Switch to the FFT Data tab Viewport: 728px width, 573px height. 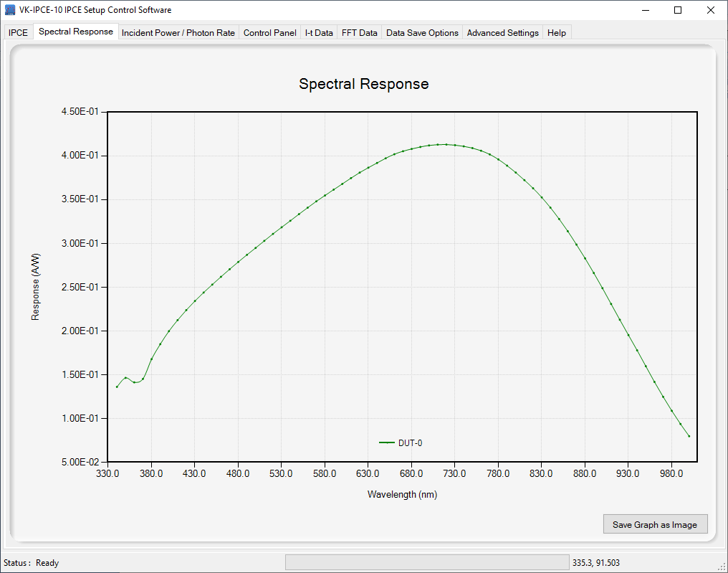[359, 33]
